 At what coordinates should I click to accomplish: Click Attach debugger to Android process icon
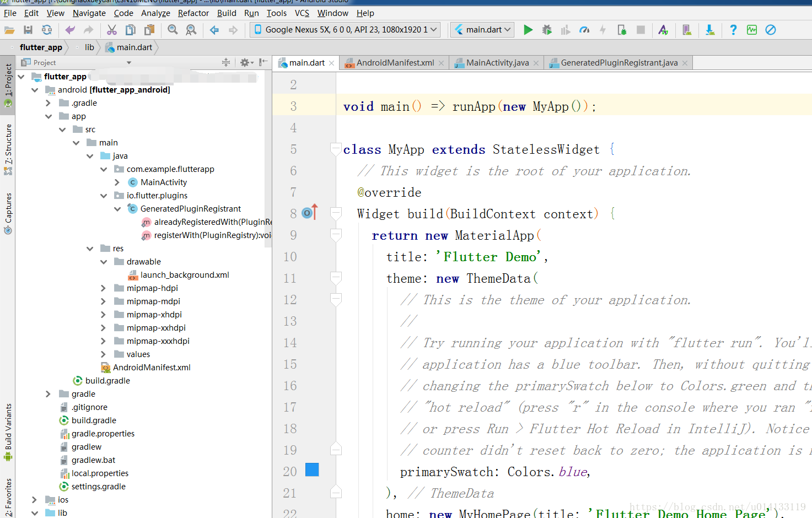[x=622, y=30]
